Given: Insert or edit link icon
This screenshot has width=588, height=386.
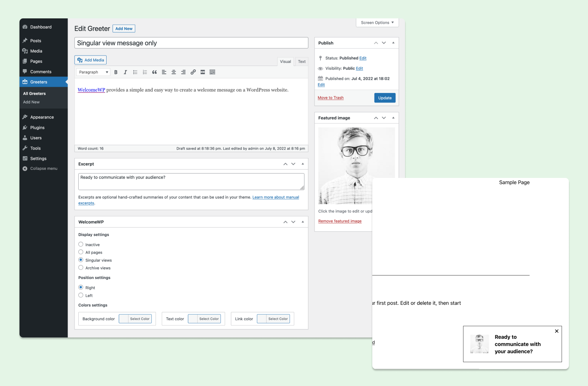Looking at the screenshot, I should pos(193,72).
